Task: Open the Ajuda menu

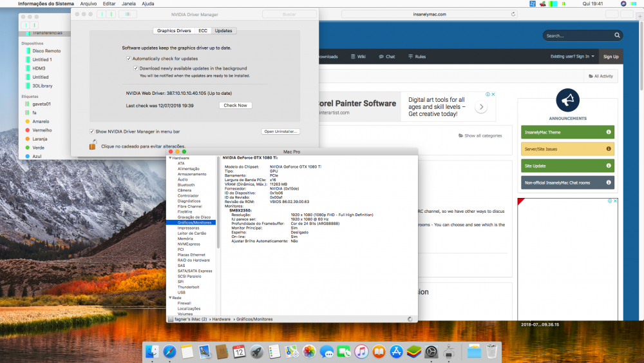Action: click(148, 4)
